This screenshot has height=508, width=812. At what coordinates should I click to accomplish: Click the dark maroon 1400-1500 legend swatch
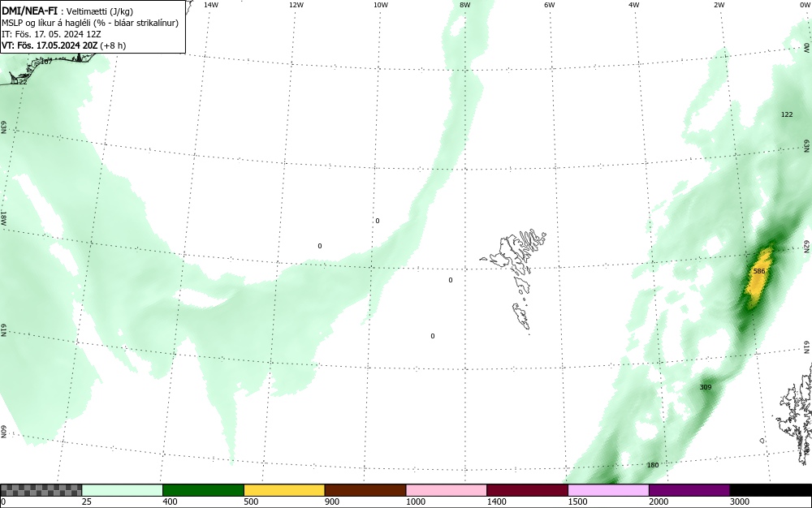527,490
